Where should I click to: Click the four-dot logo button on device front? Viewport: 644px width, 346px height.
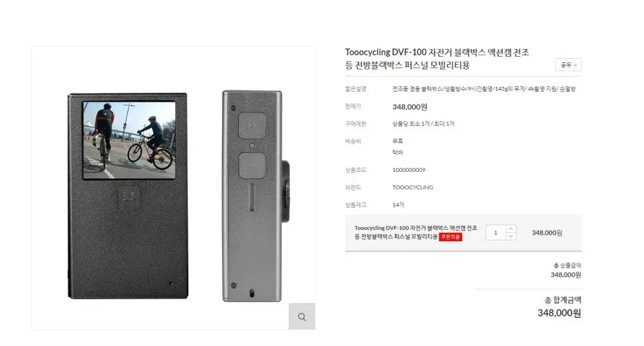[129, 198]
